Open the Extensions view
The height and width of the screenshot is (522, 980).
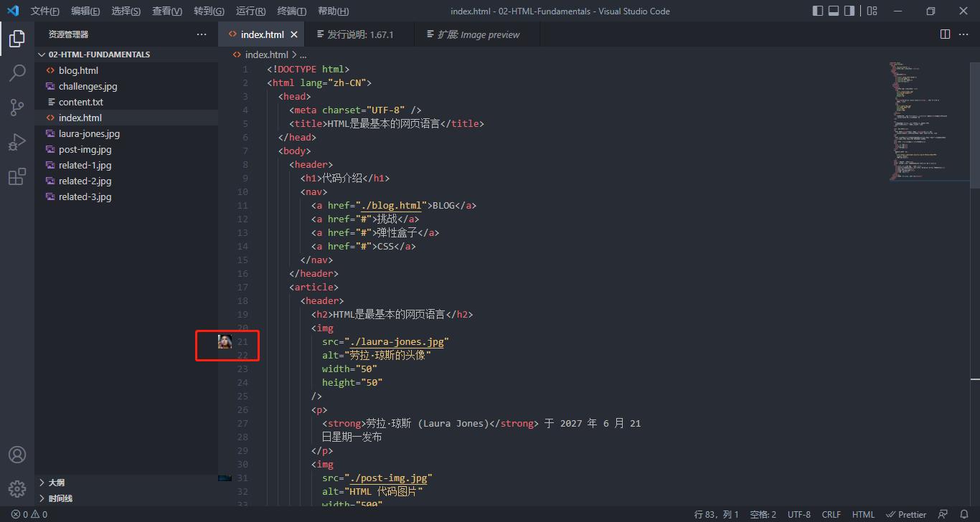click(17, 176)
